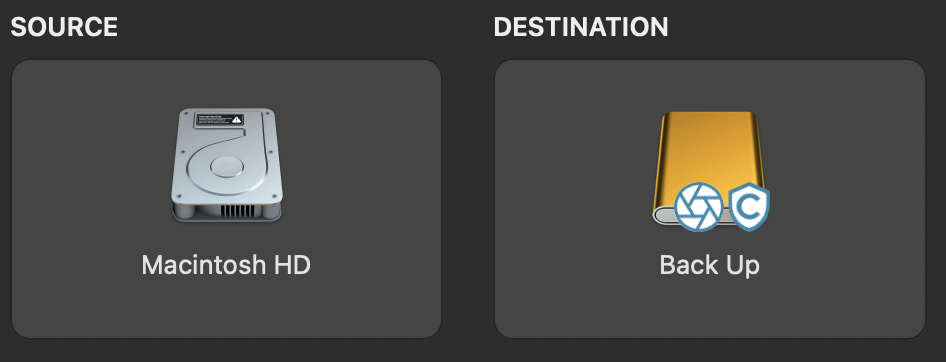This screenshot has width=946, height=362.
Task: Open the Destination volume selector box
Action: click(x=710, y=198)
